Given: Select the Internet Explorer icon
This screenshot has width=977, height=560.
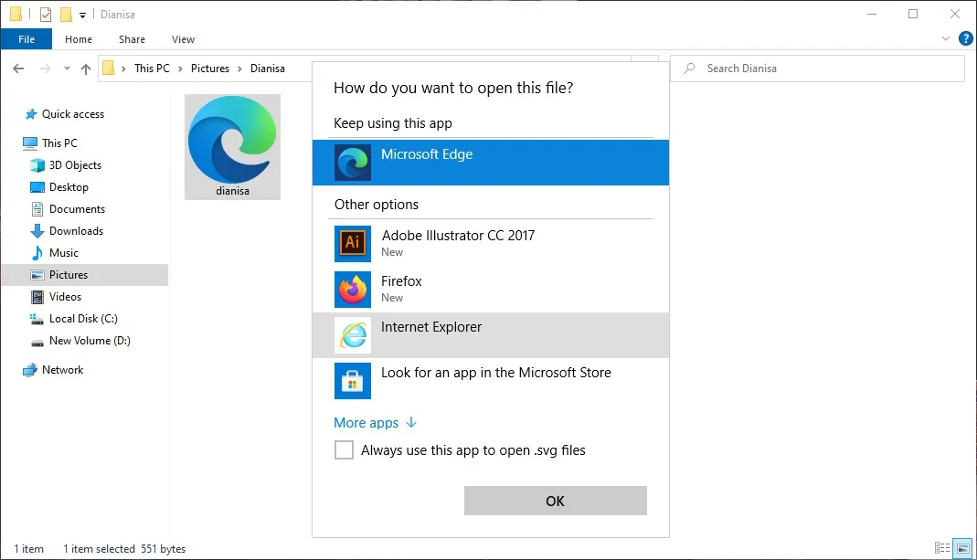Looking at the screenshot, I should (352, 335).
